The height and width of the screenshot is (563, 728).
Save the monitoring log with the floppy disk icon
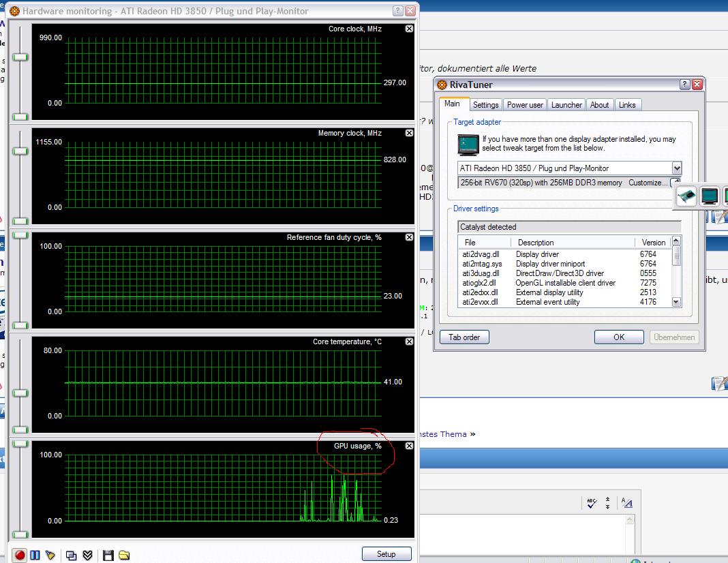108,555
